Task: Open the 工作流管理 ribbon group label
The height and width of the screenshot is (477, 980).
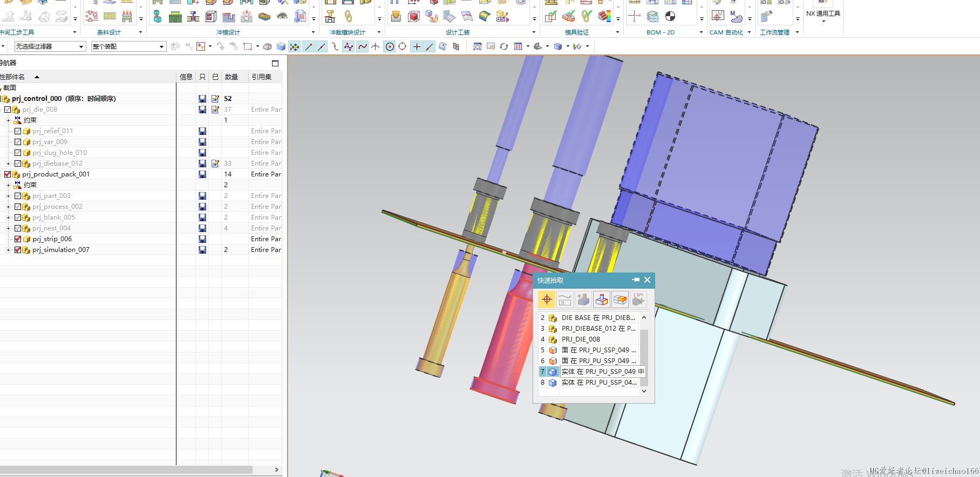Action: point(775,32)
